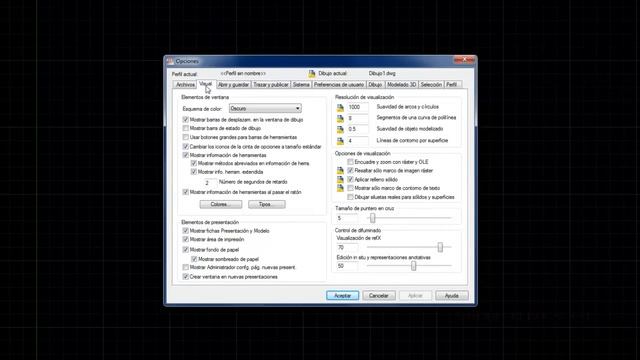This screenshot has height=360, width=640.
Task: Toggle the first Mostrar información de herramientas checkbox
Action: pos(186,155)
